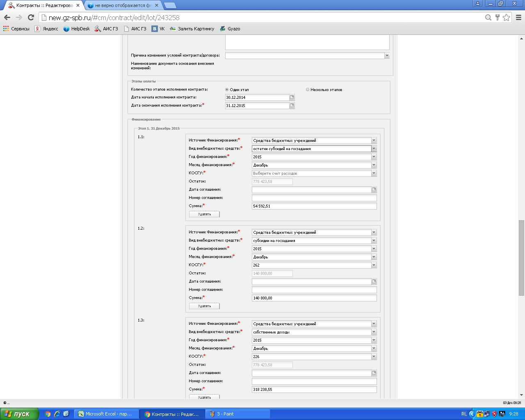Open calendar for Дата соглашения in block 1.1
525x420 pixels.
coord(374,189)
